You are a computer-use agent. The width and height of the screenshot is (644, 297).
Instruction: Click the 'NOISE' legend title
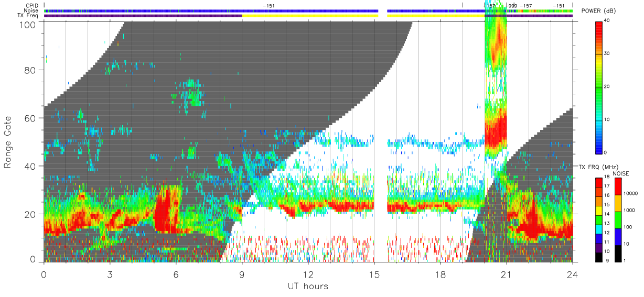click(x=621, y=173)
